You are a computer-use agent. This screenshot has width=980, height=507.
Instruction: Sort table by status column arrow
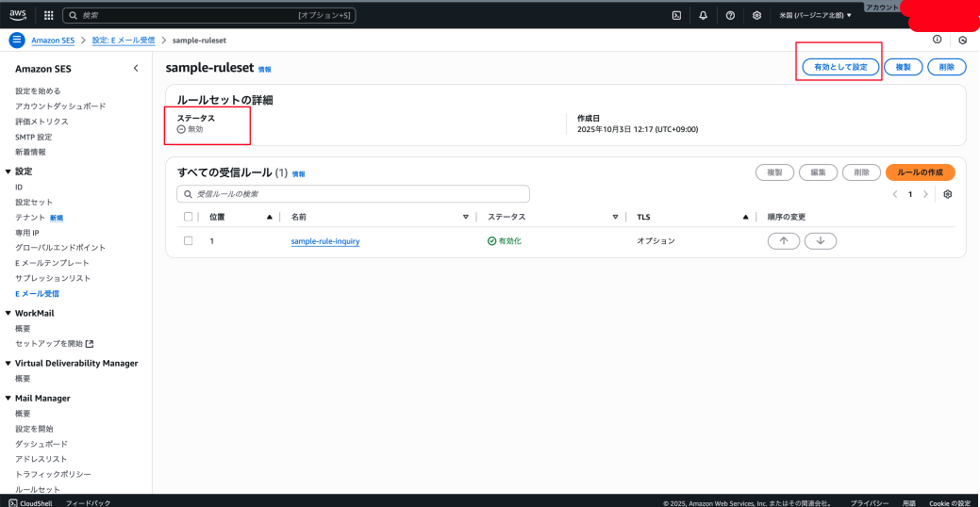pyautogui.click(x=616, y=218)
